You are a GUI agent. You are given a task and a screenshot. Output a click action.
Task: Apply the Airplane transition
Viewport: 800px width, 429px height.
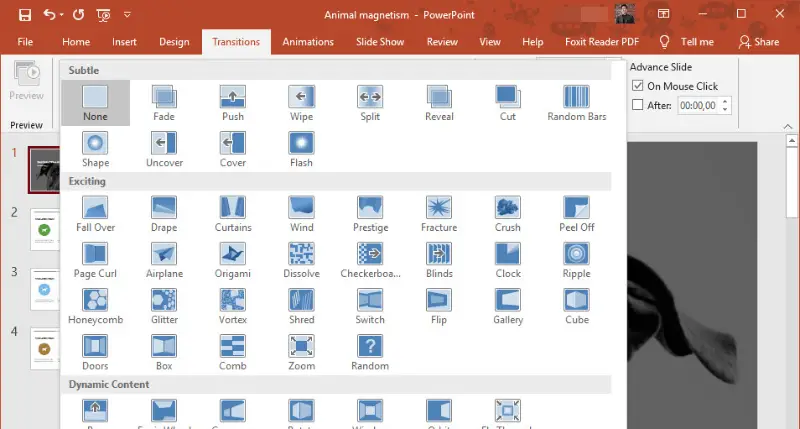coord(164,260)
